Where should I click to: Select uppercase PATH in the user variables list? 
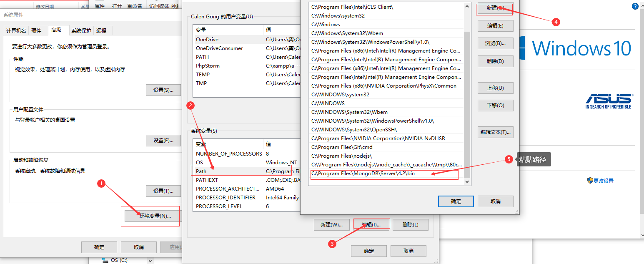pos(247,57)
